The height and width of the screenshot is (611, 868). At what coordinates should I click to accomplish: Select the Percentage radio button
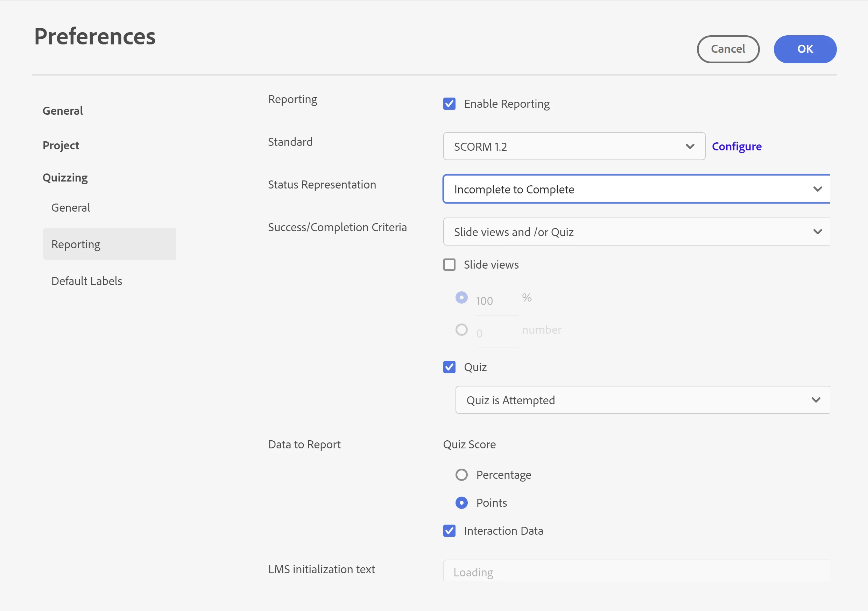click(461, 475)
